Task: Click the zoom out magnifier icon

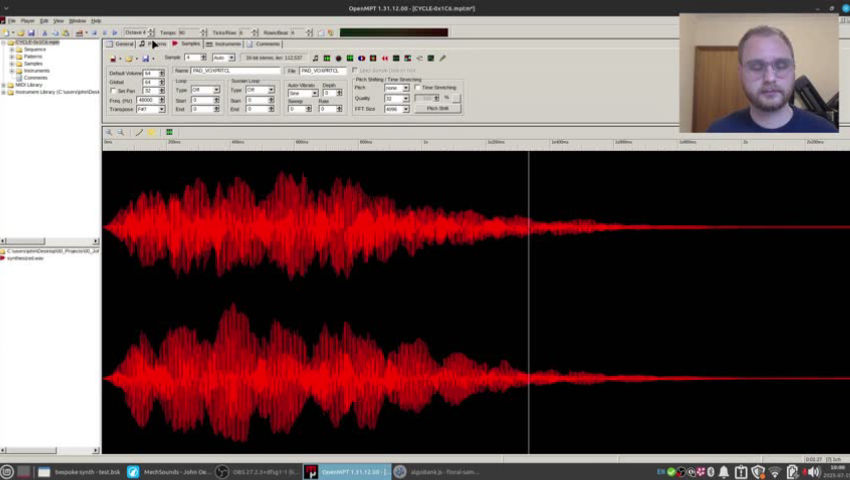Action: (x=121, y=132)
